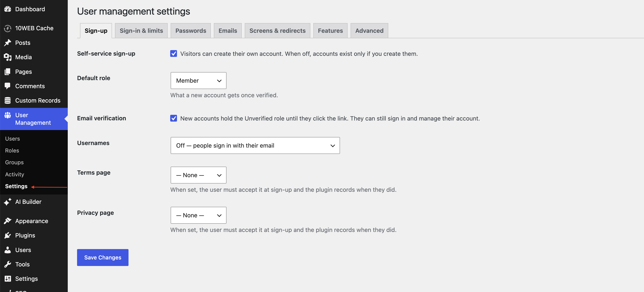Open the Roles submenu link
644x292 pixels.
click(12, 150)
